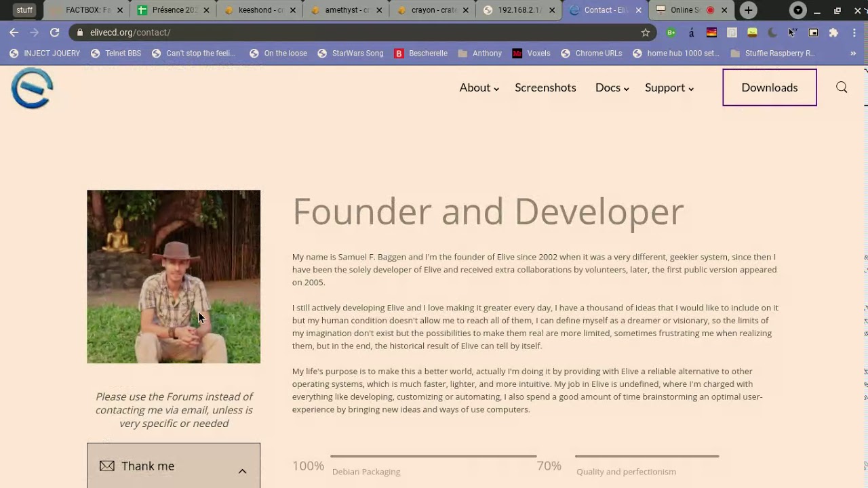Open the Bescherelle bookmark
868x488 pixels.
421,53
